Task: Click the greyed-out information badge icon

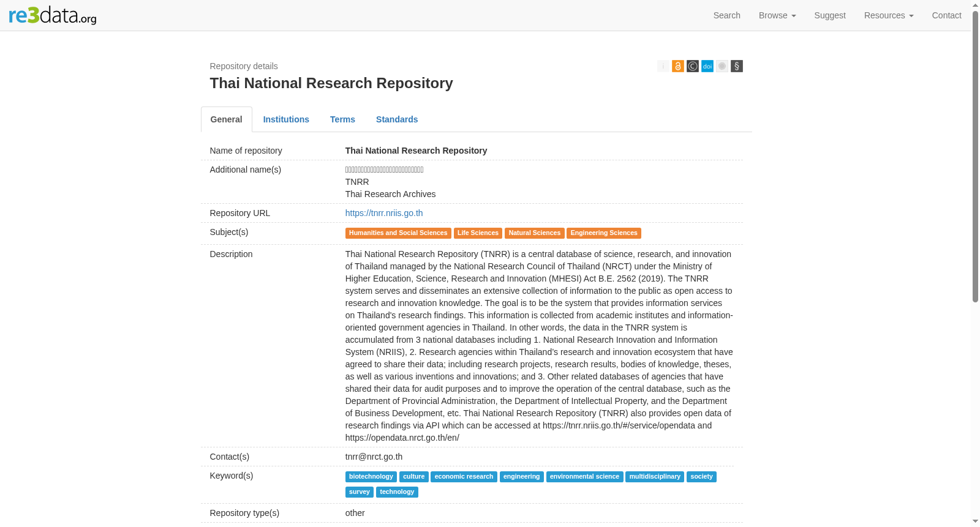Action: 663,66
